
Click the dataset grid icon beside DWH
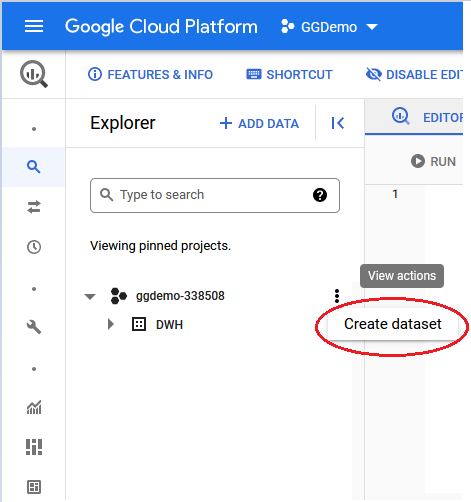139,324
